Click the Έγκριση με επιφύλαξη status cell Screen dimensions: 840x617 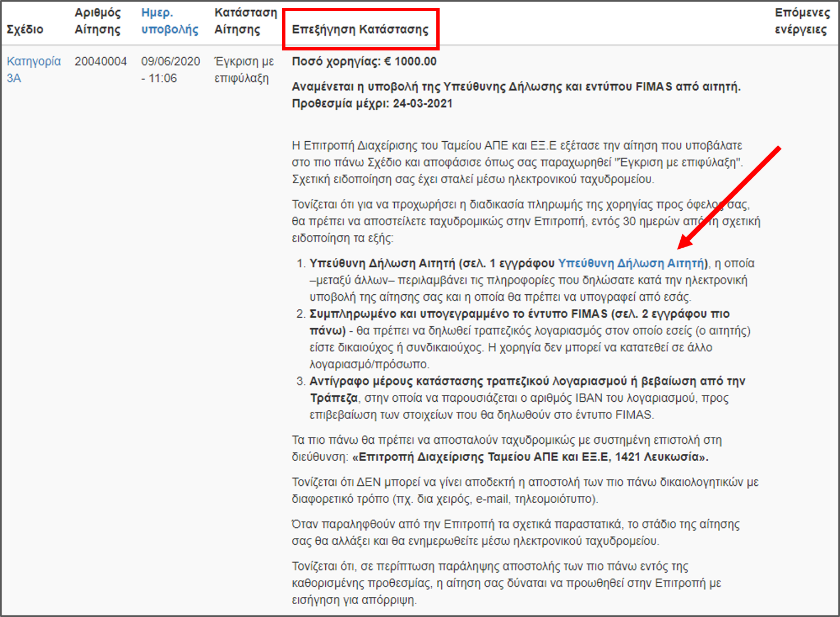(x=244, y=69)
